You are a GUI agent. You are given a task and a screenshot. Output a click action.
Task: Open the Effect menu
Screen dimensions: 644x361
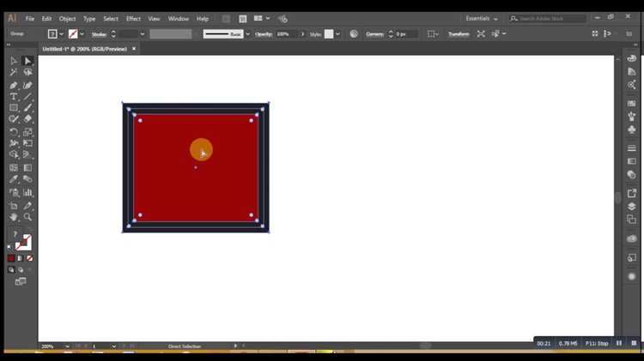pyautogui.click(x=133, y=19)
